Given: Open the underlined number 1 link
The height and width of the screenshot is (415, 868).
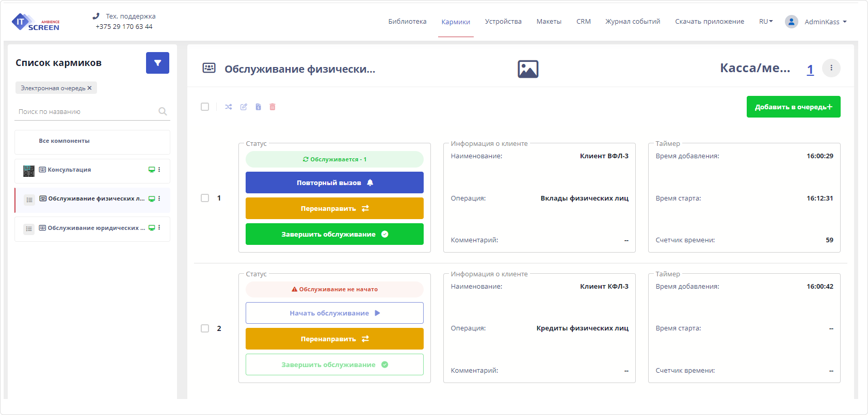Looking at the screenshot, I should [x=810, y=69].
